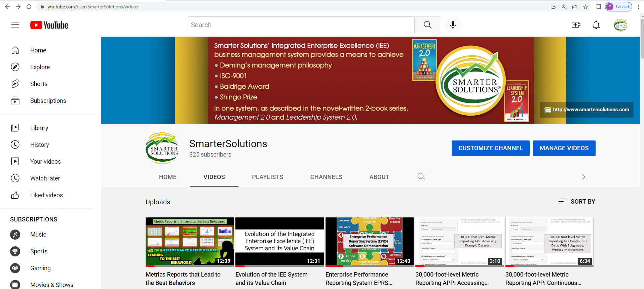Click the search magnifier button
This screenshot has width=644, height=289.
click(427, 25)
